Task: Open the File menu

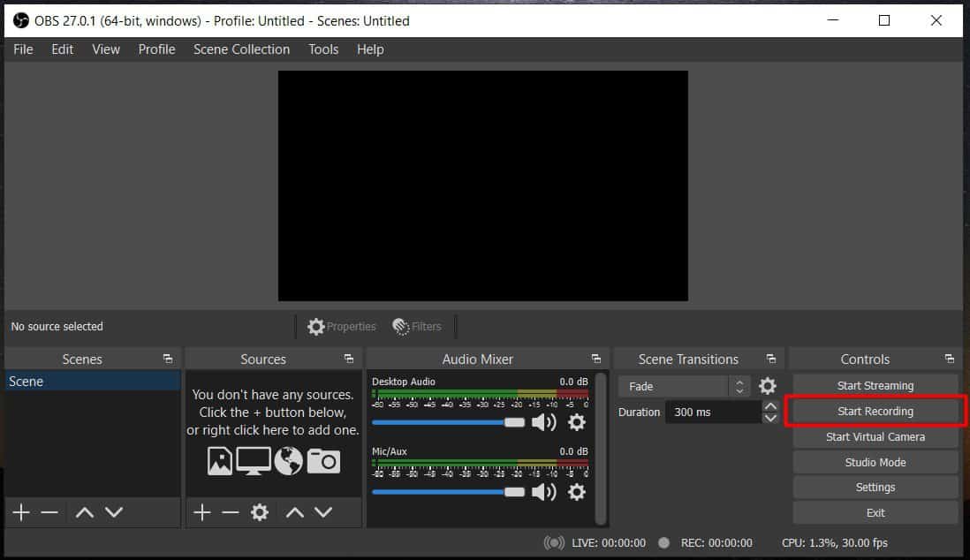Action: click(x=24, y=49)
